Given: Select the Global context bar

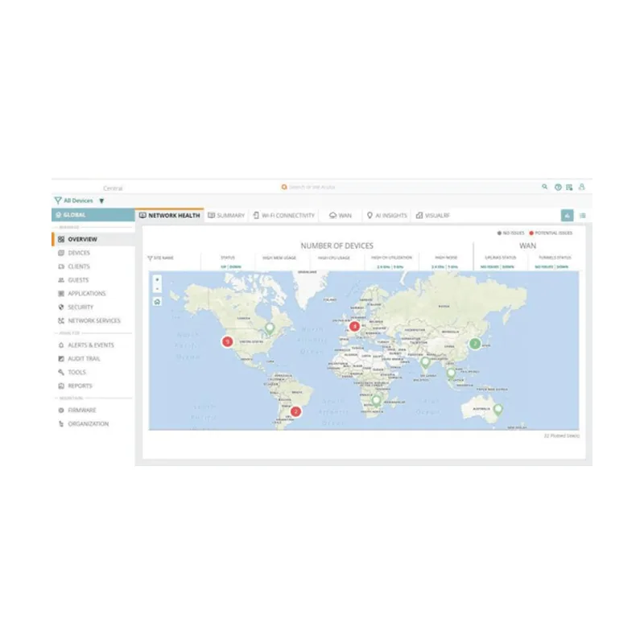Looking at the screenshot, I should [x=93, y=215].
